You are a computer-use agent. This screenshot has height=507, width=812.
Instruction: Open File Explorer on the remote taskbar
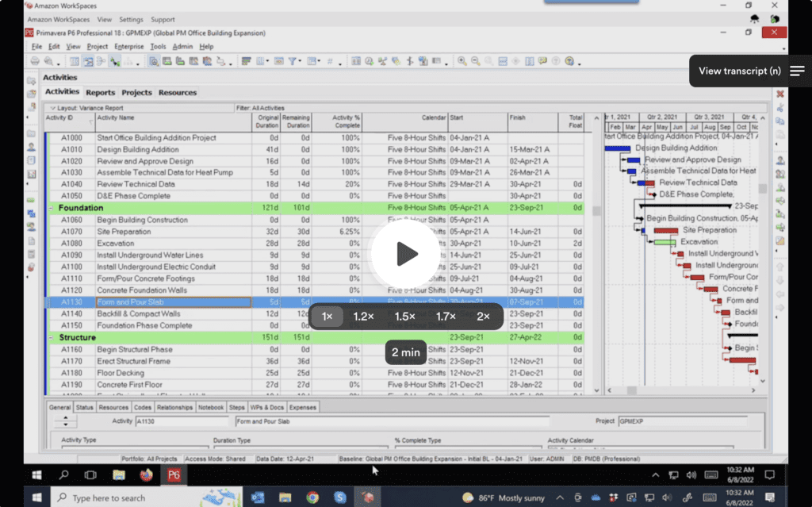click(119, 474)
